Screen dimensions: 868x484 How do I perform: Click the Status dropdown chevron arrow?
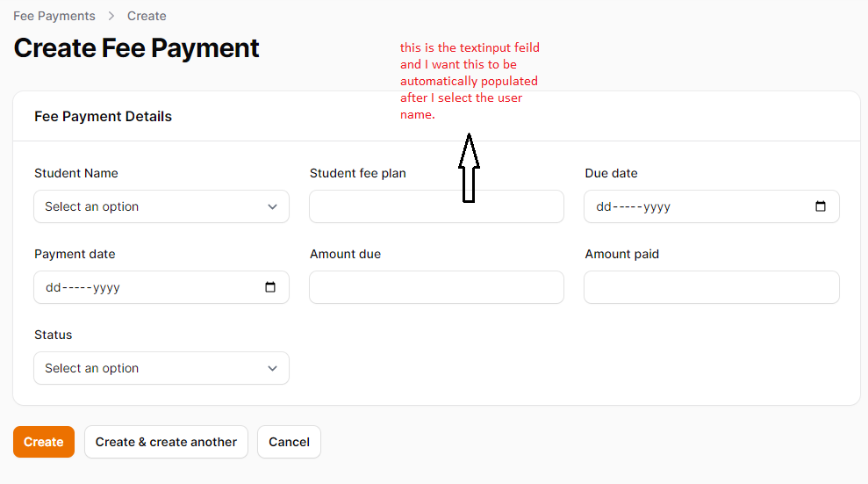(x=272, y=368)
